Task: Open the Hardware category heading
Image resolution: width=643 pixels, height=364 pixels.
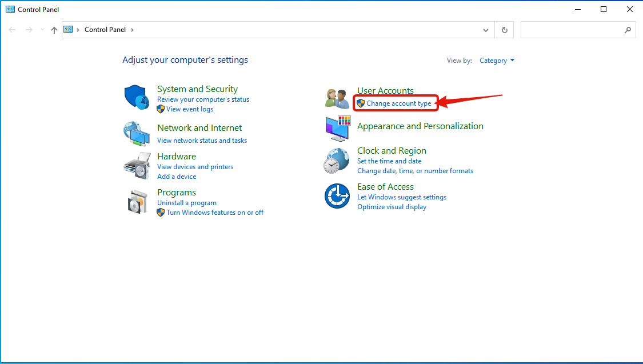Action: point(177,156)
